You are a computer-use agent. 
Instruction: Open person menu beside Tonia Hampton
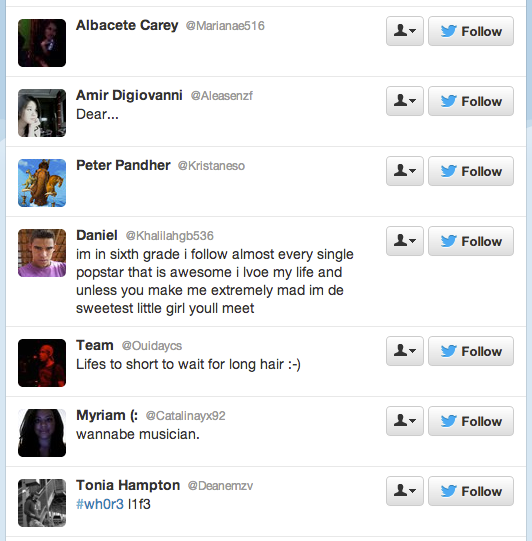[x=405, y=491]
